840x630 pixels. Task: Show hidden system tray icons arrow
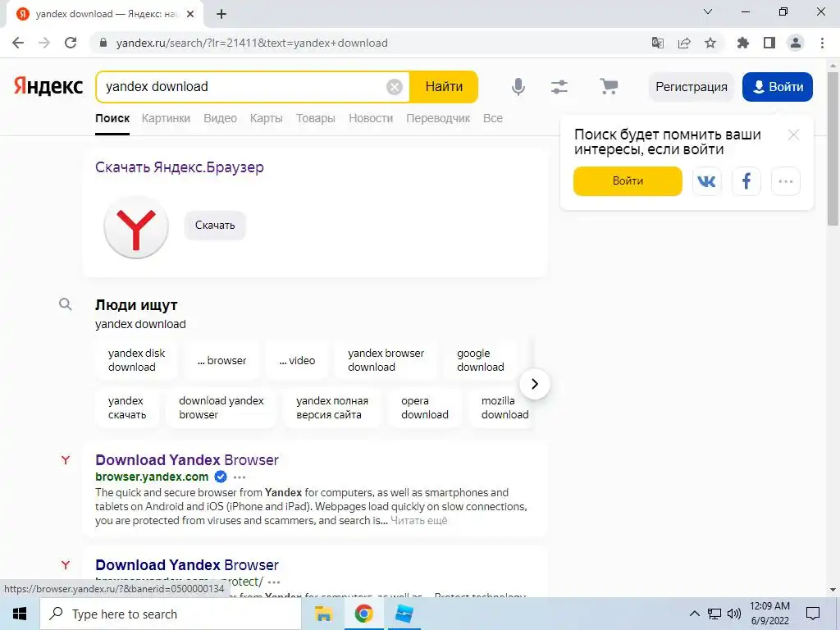(694, 614)
